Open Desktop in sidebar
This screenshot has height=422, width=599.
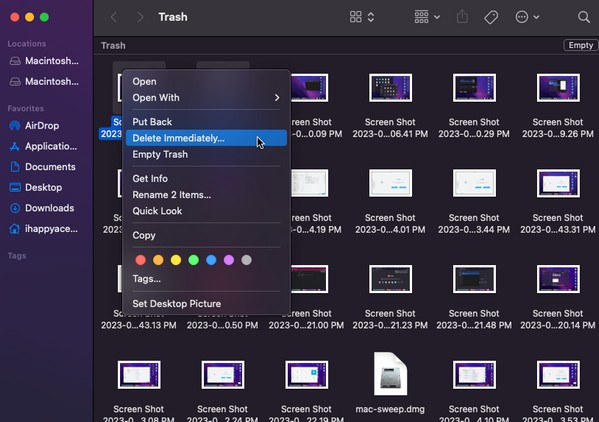(x=36, y=188)
